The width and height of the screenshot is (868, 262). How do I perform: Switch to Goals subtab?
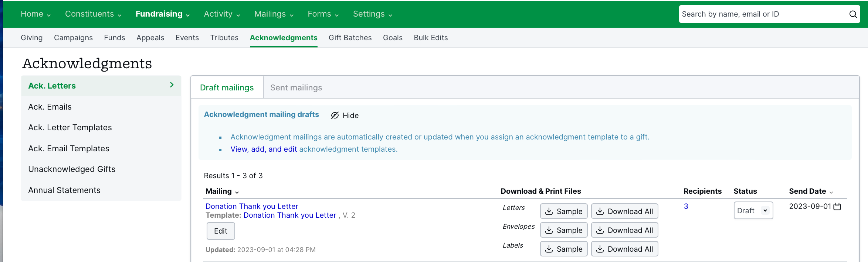393,38
